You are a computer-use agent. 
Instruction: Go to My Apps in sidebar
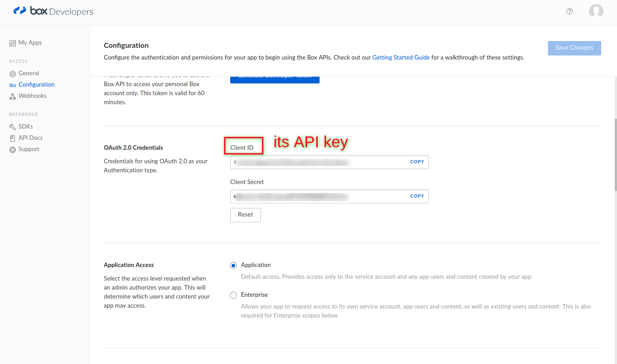pos(30,42)
